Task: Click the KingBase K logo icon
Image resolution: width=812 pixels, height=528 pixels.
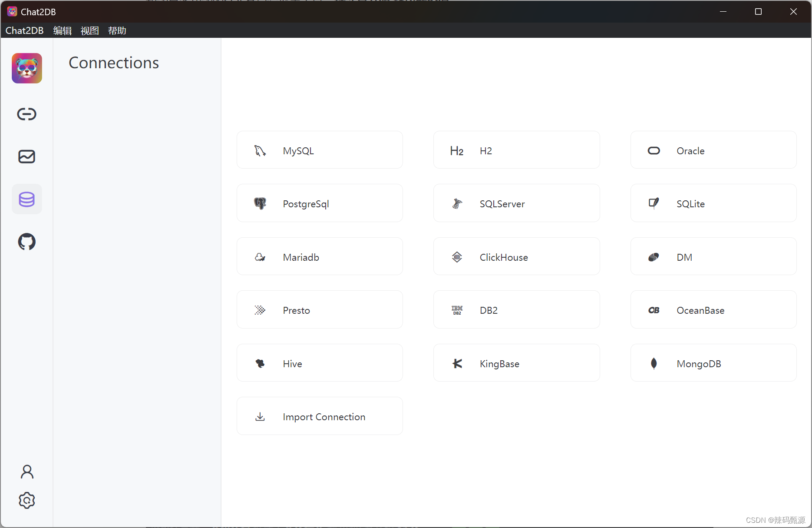Action: [457, 363]
